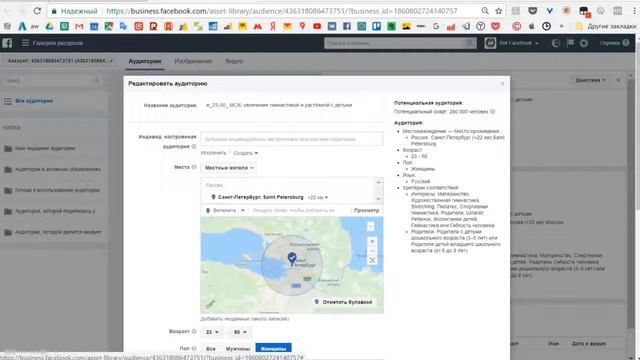This screenshot has height=360, width=640.
Task: Click the address bar zoom magnifier icon
Action: [x=485, y=11]
